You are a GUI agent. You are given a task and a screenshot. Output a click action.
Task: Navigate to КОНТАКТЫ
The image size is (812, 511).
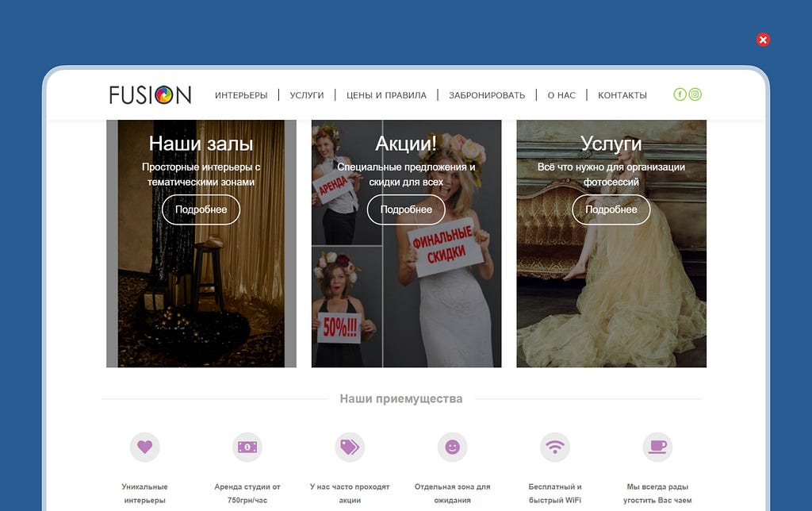(x=622, y=95)
